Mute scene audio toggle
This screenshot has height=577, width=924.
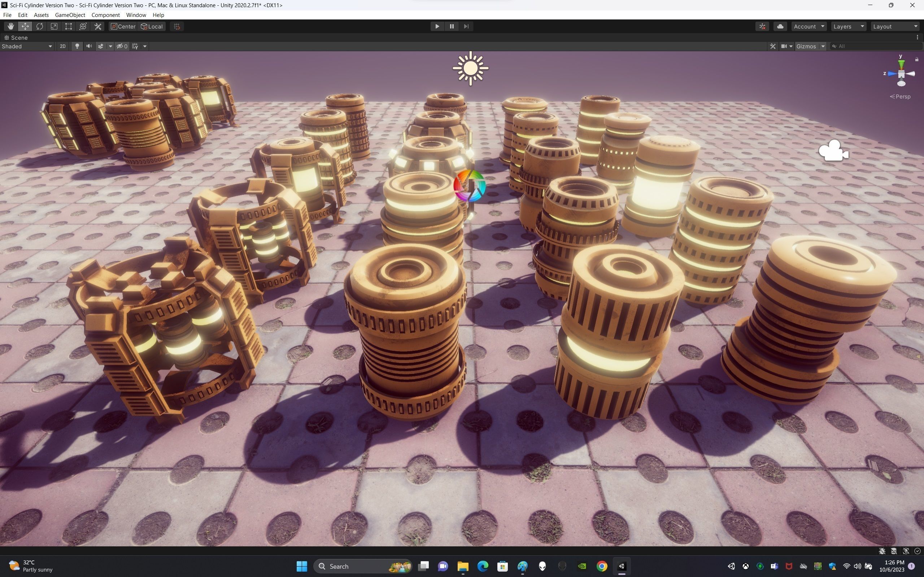coord(89,46)
